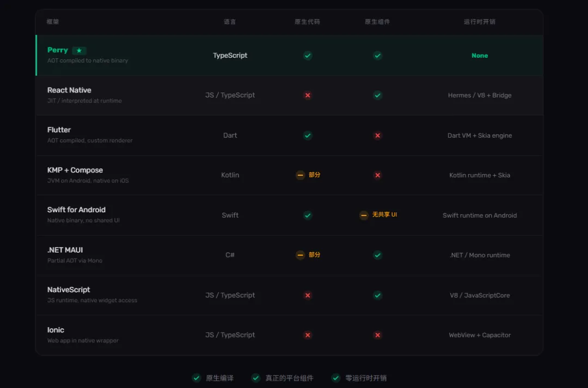Click 部分 label in .NET MAUI row
This screenshot has width=588, height=388.
point(314,255)
